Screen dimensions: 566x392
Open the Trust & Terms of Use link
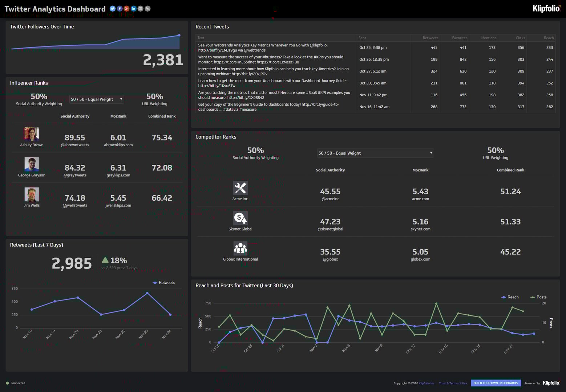point(453,383)
